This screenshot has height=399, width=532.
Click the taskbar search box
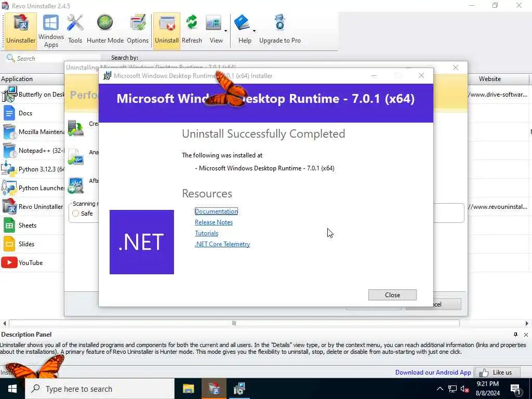(x=100, y=389)
